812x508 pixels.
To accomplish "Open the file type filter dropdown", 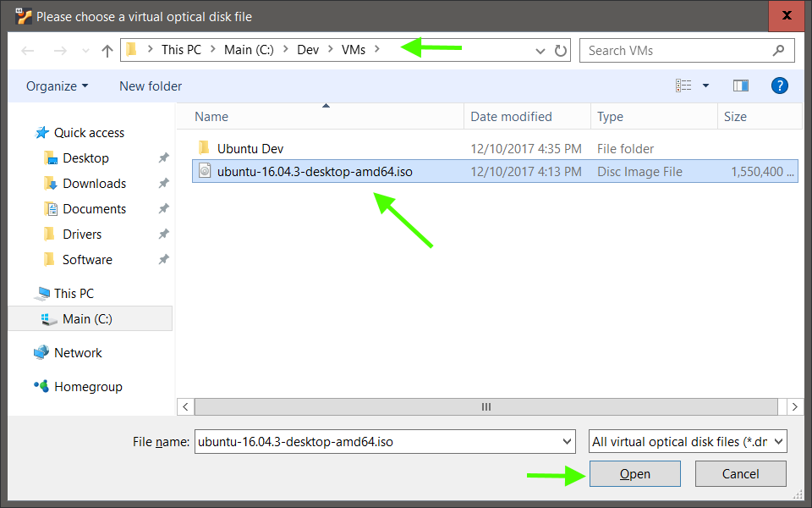I will click(x=688, y=442).
